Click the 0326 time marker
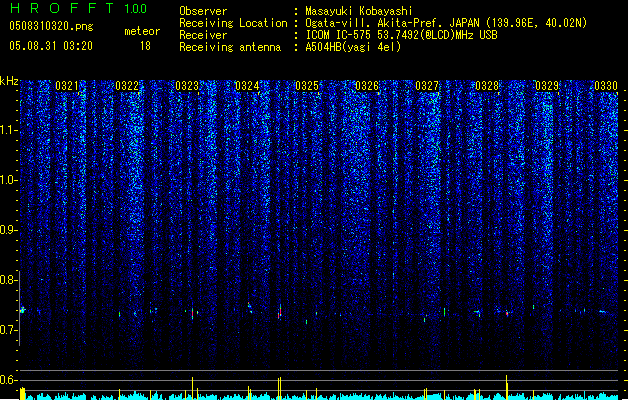 click(x=367, y=86)
